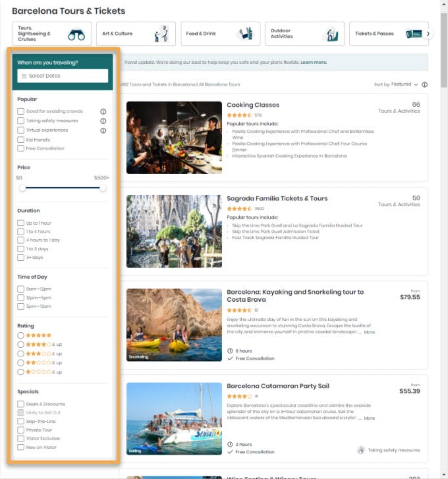Click the info icon beside Sort by
This screenshot has height=479, width=448.
tap(424, 84)
